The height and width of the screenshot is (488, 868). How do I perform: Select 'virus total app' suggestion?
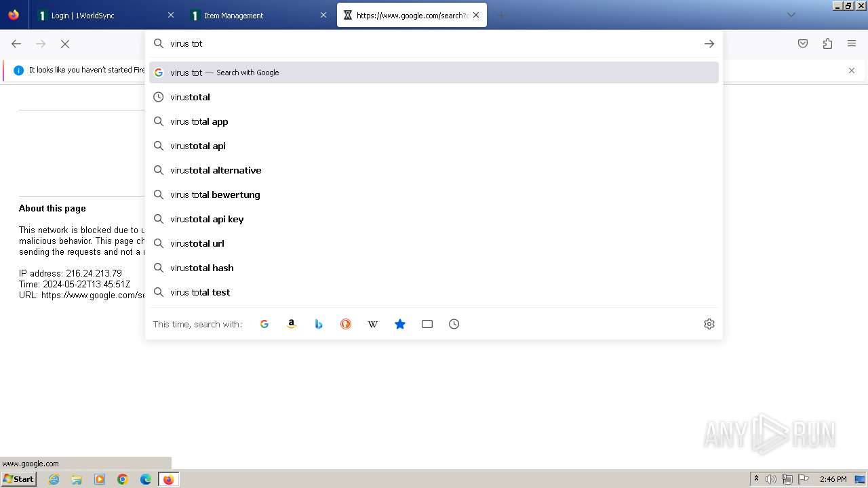point(434,121)
